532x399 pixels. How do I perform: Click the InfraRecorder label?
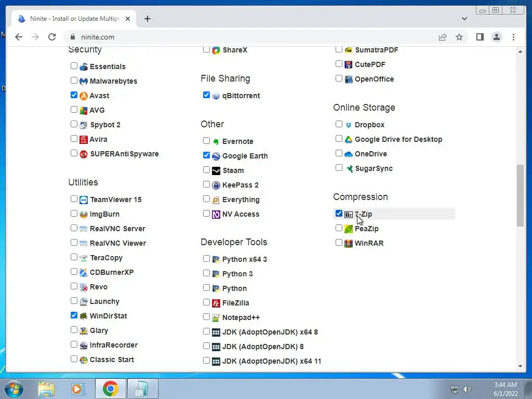point(114,345)
